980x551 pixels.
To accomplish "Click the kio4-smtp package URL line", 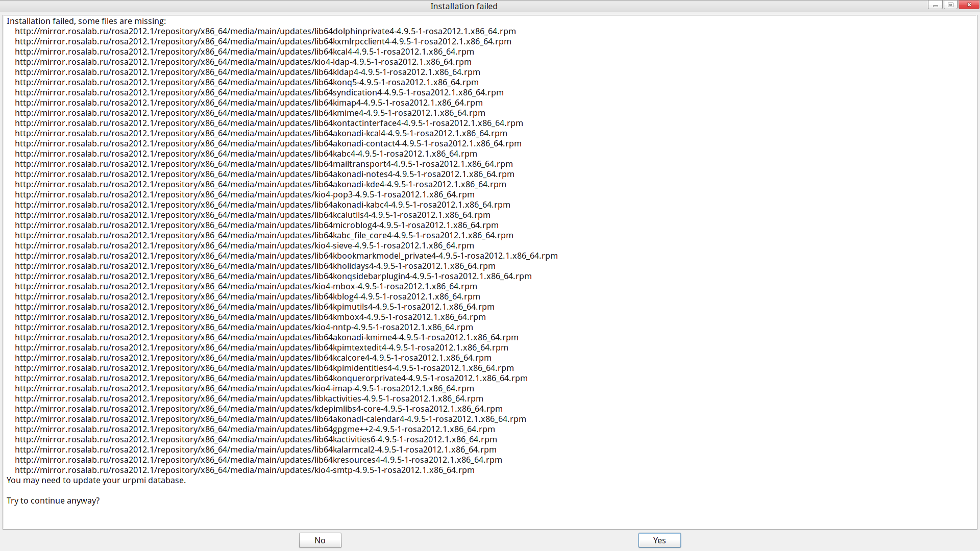I will (244, 470).
